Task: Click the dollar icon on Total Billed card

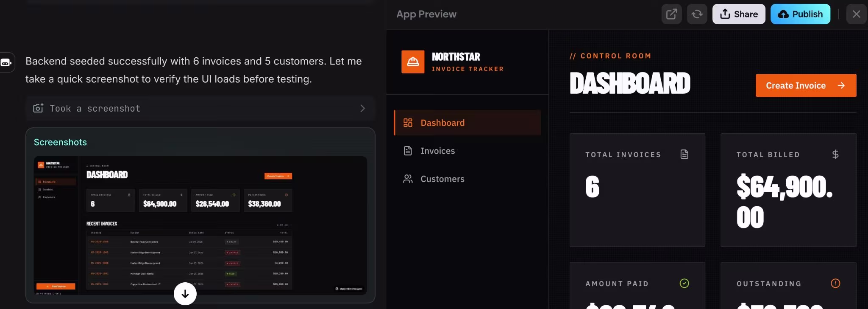Action: click(x=835, y=154)
